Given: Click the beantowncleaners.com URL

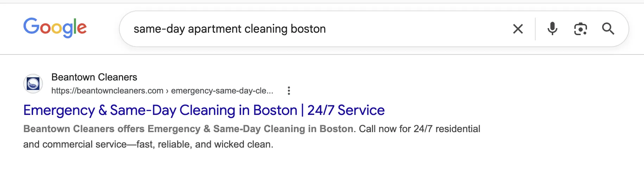Looking at the screenshot, I should click(107, 91).
